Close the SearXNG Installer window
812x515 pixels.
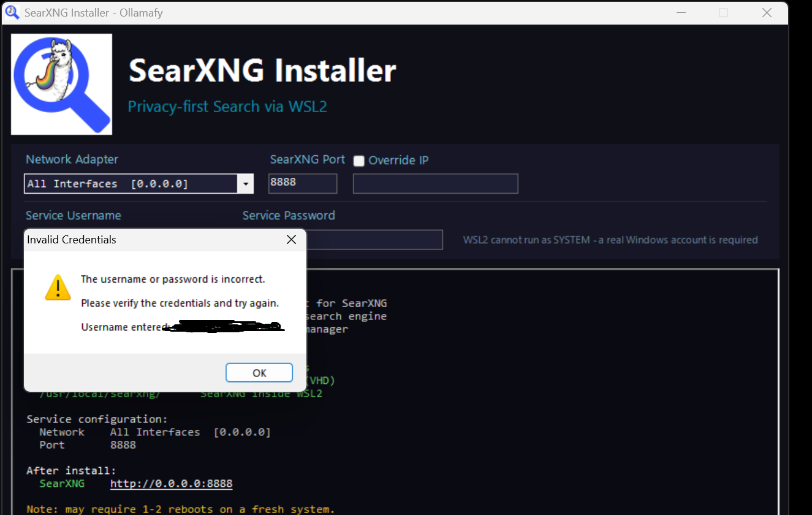pyautogui.click(x=767, y=12)
